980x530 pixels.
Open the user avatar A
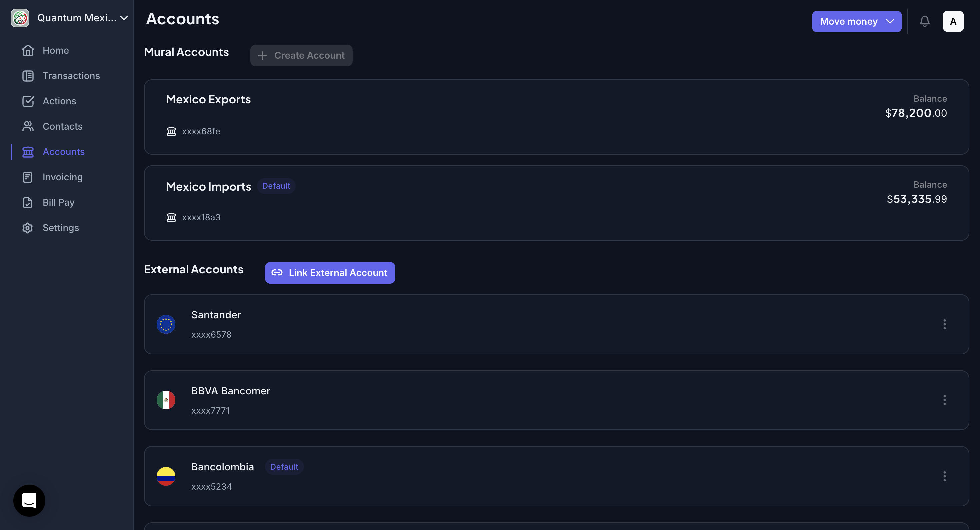tap(953, 21)
